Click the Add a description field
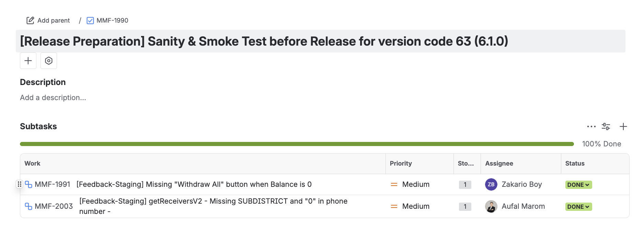644x229 pixels. 53,98
